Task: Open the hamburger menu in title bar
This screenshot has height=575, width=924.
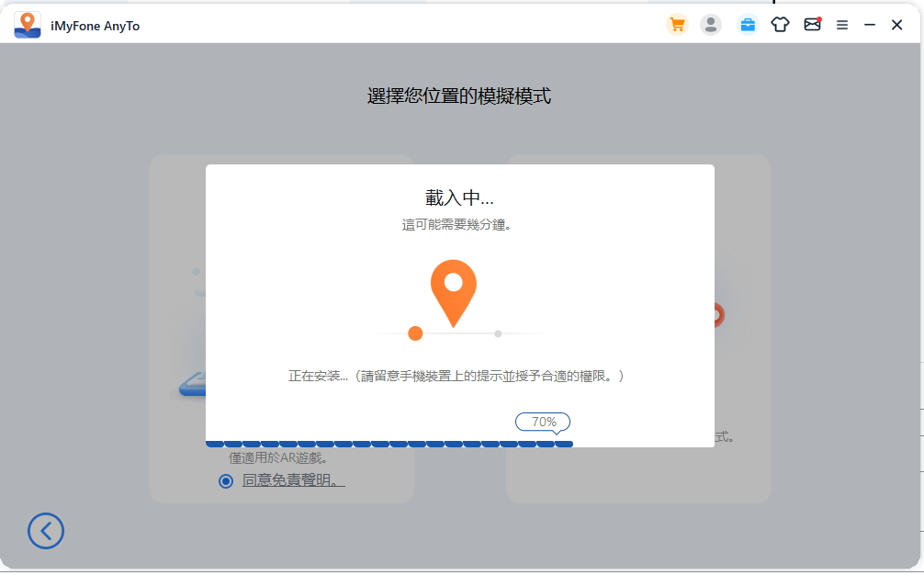Action: [842, 25]
